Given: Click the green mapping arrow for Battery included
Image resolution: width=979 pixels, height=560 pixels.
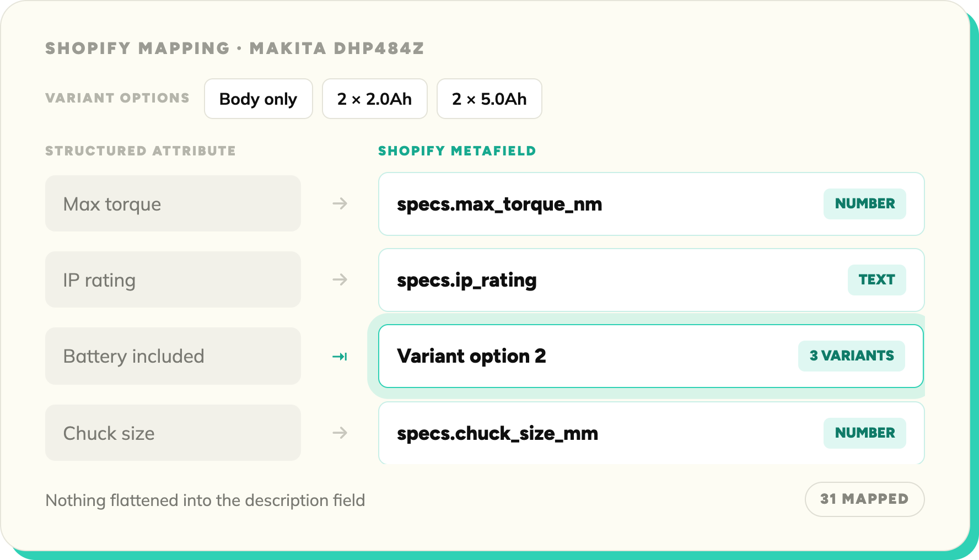Looking at the screenshot, I should click(x=340, y=357).
